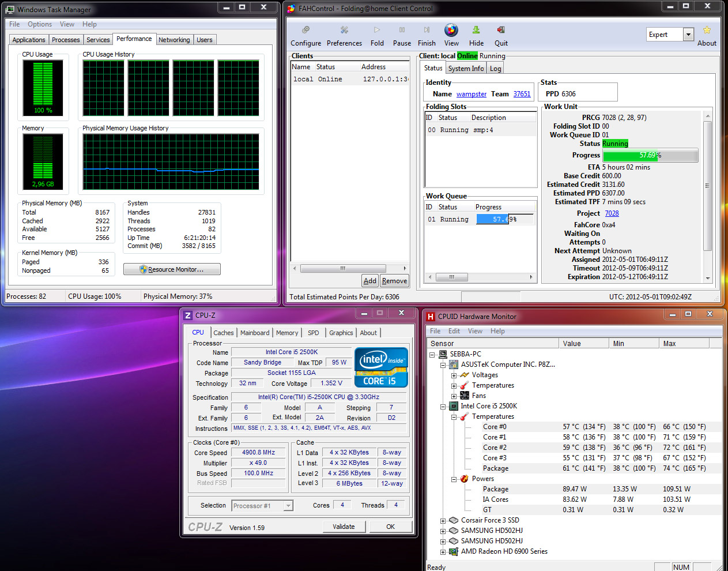Screen dimensions: 728x571
Task: Click AMD Radeon HD 6900 card icon
Action: click(454, 551)
